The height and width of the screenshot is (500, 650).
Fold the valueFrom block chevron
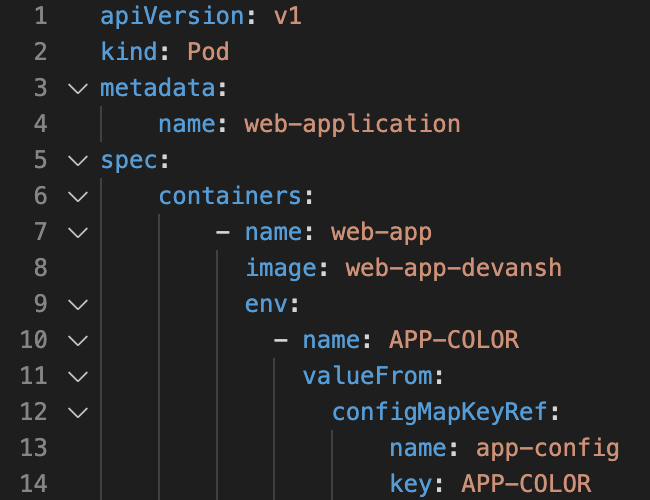click(x=78, y=376)
